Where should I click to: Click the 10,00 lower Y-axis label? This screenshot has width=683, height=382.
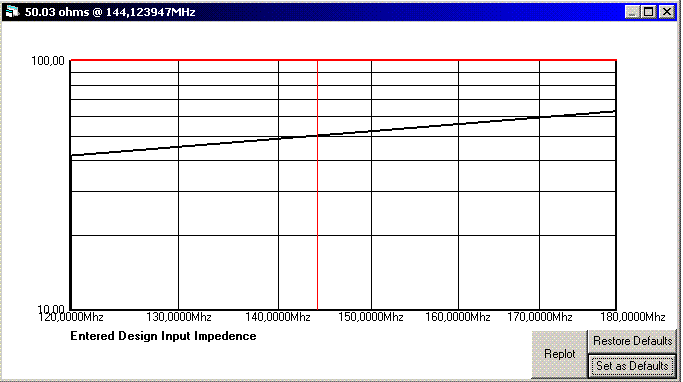51,308
